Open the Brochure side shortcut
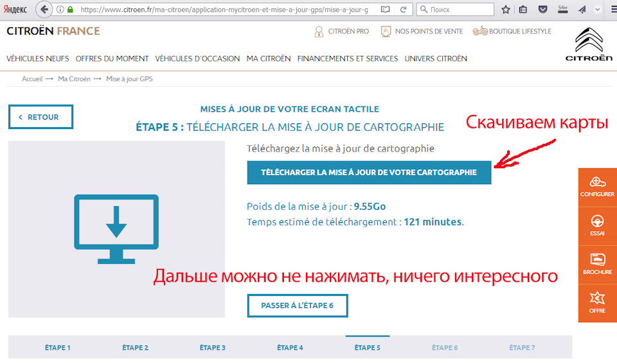The image size is (617, 364). pos(597,264)
